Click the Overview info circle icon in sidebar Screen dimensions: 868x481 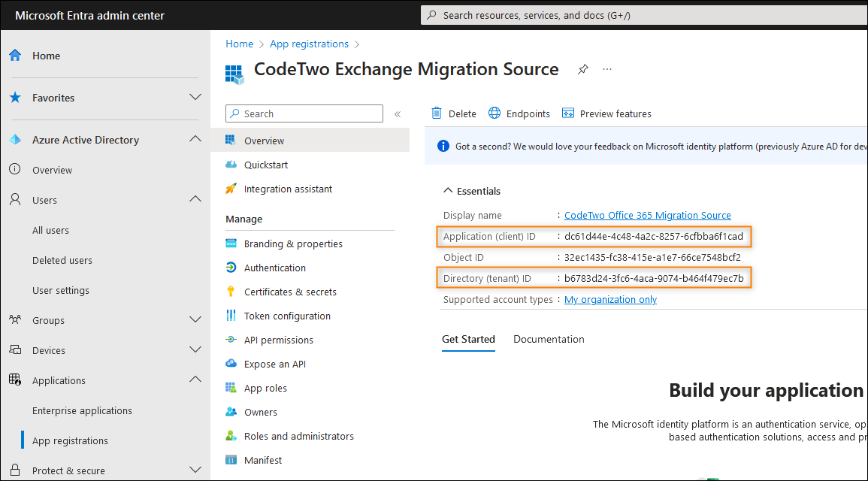coord(15,169)
